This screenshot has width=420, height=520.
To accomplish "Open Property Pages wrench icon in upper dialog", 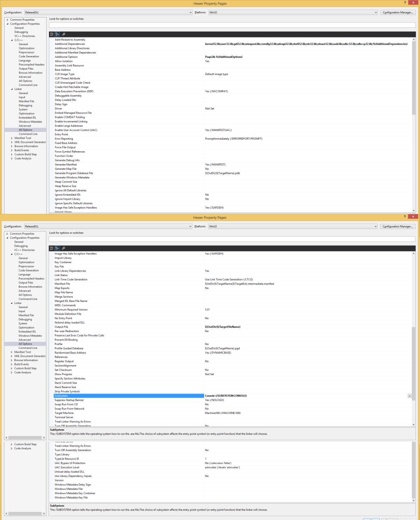I will [64, 34].
